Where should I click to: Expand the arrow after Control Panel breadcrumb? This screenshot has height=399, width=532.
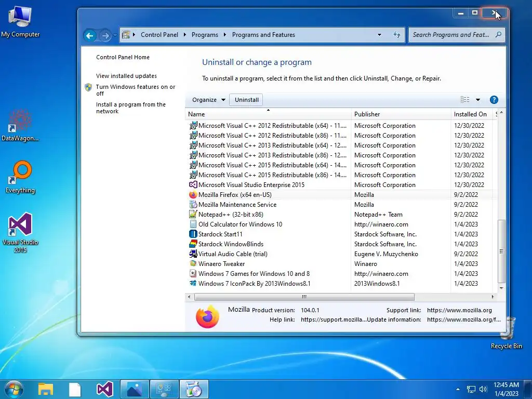coord(185,35)
